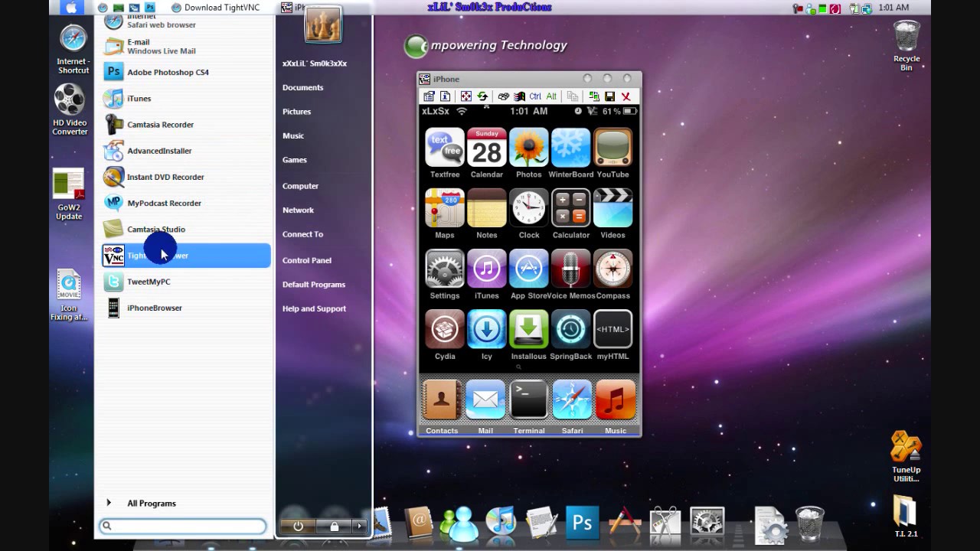This screenshot has width=980, height=551.
Task: Open Clock app on iPhone
Action: pos(529,207)
